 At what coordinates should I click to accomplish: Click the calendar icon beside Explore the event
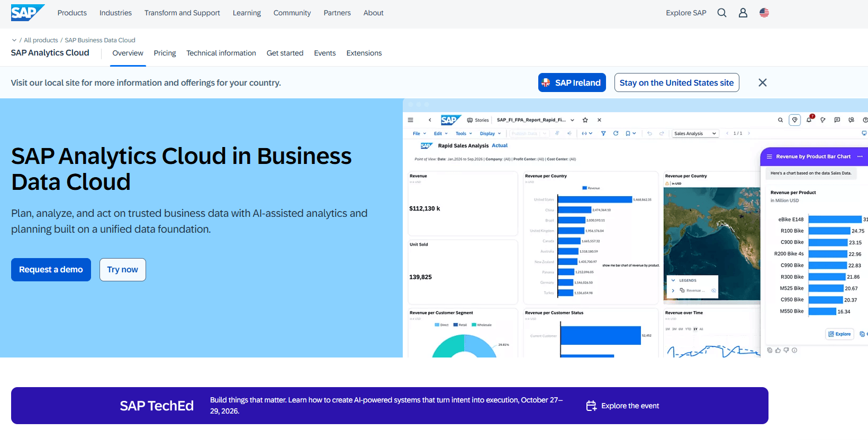click(591, 406)
